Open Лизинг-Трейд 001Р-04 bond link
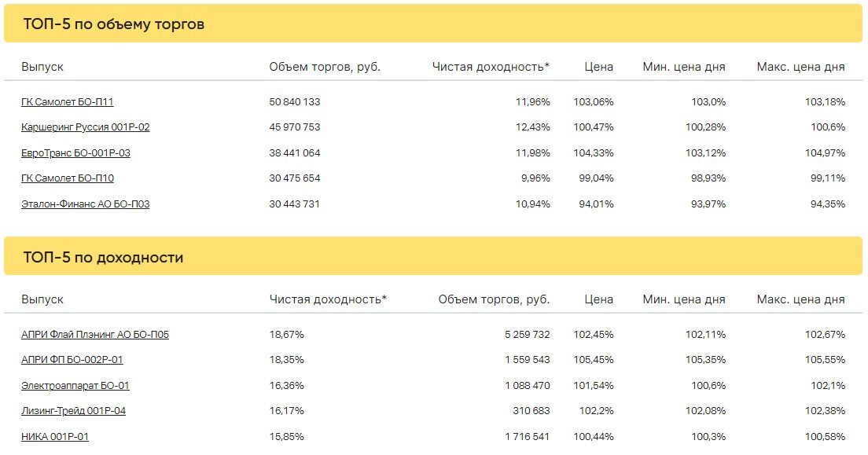 pyautogui.click(x=73, y=411)
